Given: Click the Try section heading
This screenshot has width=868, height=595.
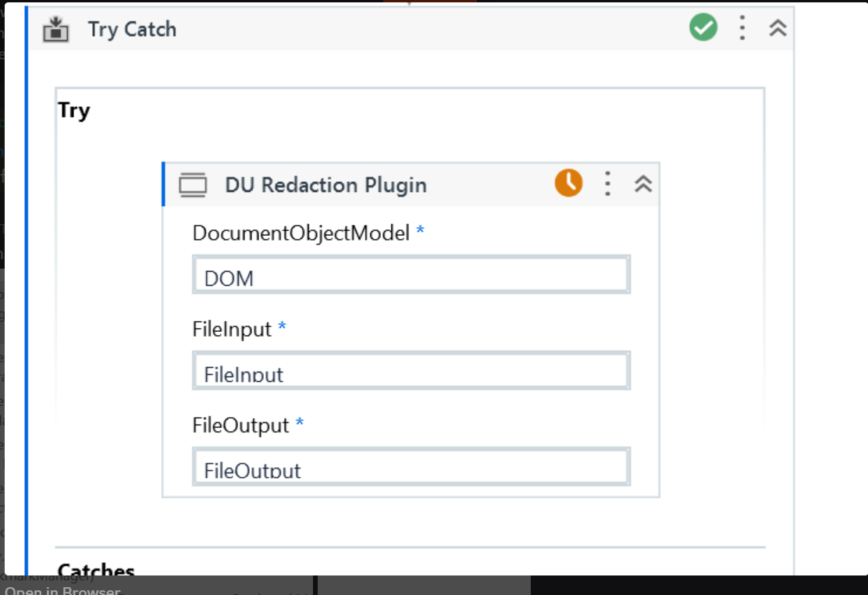Looking at the screenshot, I should coord(74,111).
